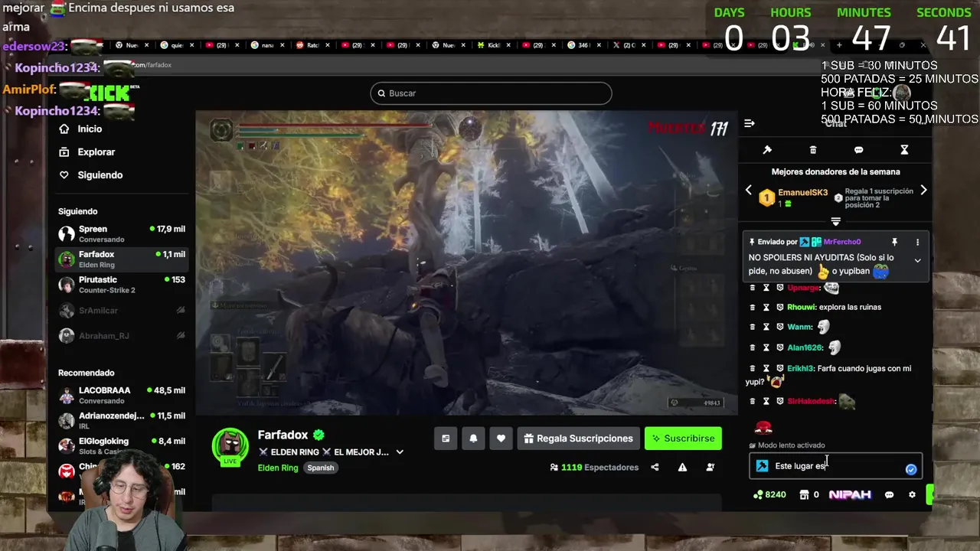
Task: Ban Alan1626 with shield icon
Action: point(780,347)
